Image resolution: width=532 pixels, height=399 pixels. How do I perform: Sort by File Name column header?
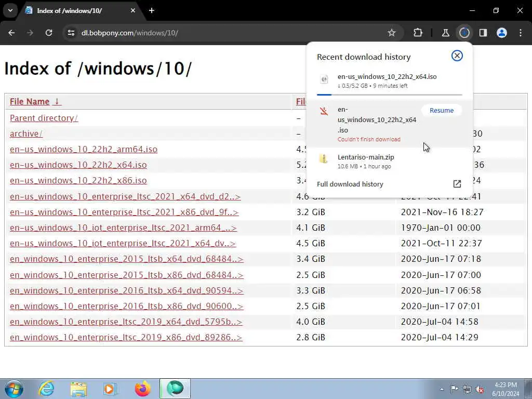tap(35, 101)
